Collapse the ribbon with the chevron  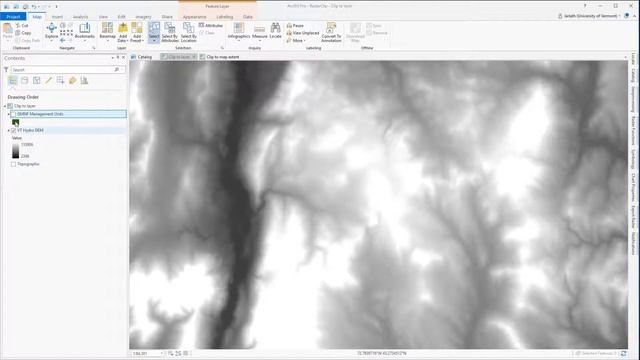tap(635, 16)
